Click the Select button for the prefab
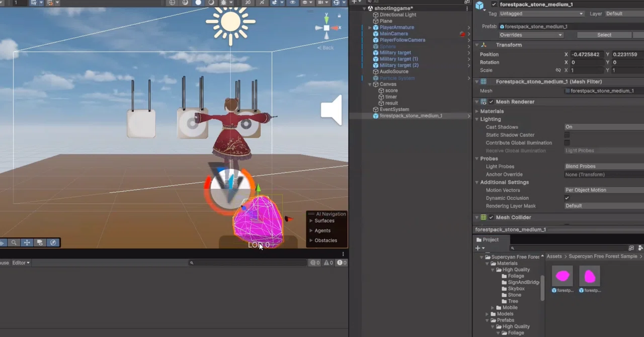Viewport: 644px width, 337px height. pyautogui.click(x=604, y=35)
